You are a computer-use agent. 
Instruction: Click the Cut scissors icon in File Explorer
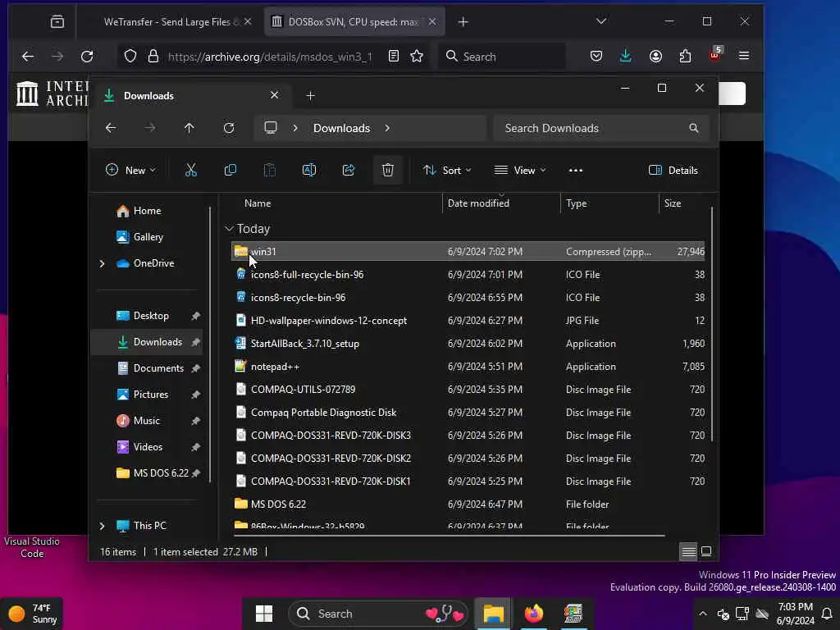190,171
